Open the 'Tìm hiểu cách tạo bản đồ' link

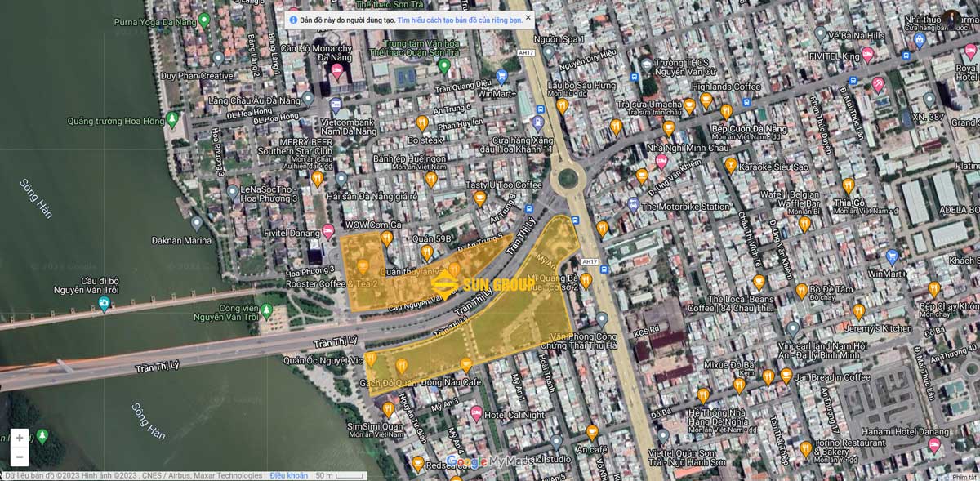(460, 20)
